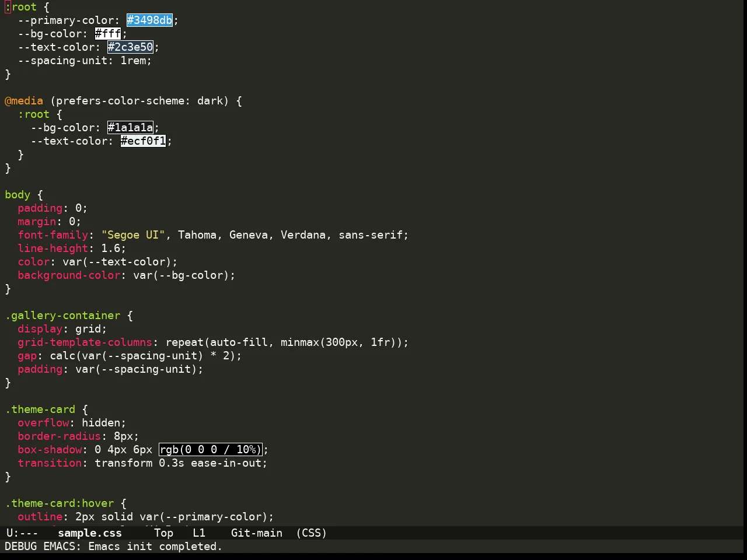
Task: Click the gap property
Action: point(27,356)
